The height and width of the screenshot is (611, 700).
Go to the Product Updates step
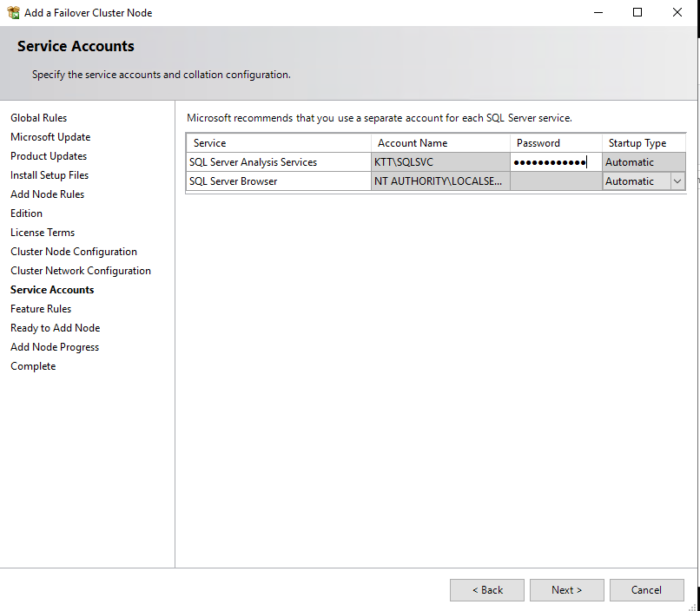[x=49, y=156]
